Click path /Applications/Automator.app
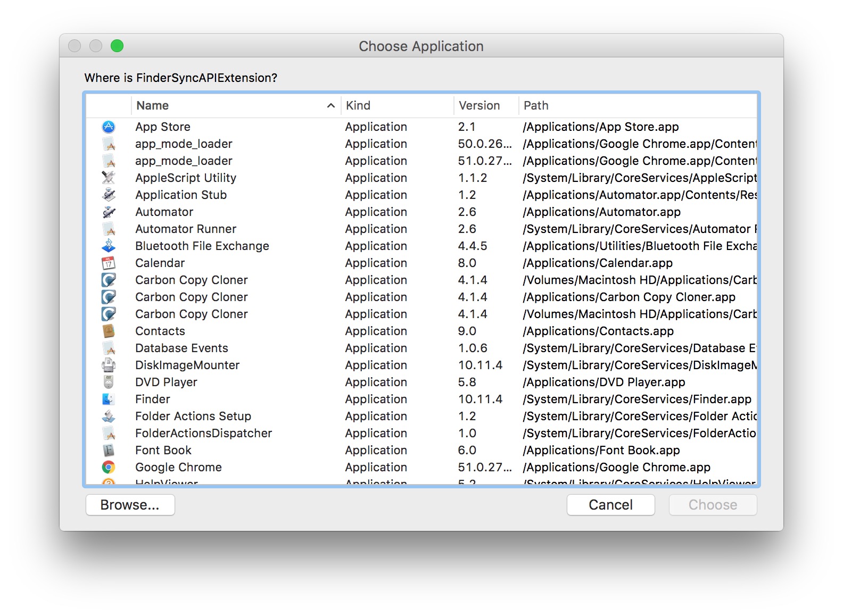843x616 pixels. [x=601, y=212]
